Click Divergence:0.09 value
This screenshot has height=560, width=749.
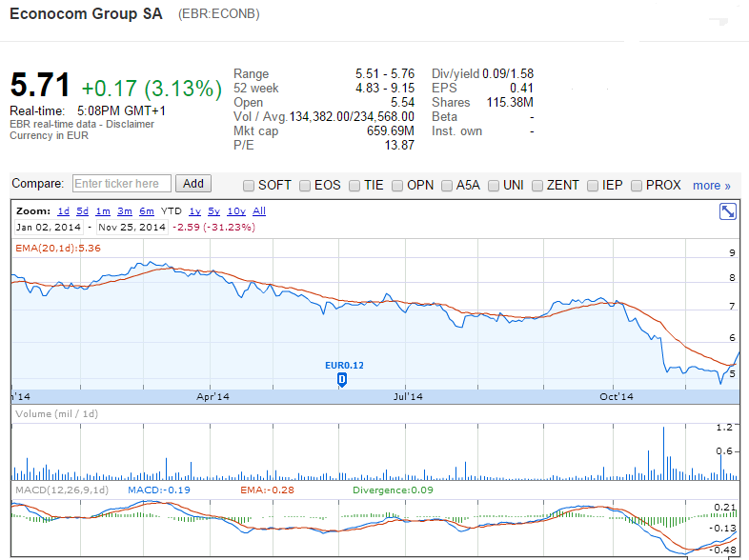(393, 490)
